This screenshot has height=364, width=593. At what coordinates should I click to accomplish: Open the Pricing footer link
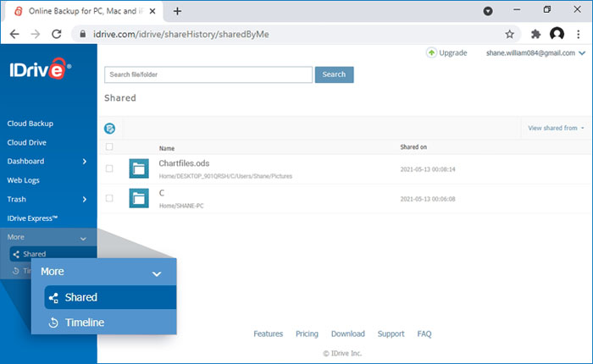pyautogui.click(x=307, y=334)
